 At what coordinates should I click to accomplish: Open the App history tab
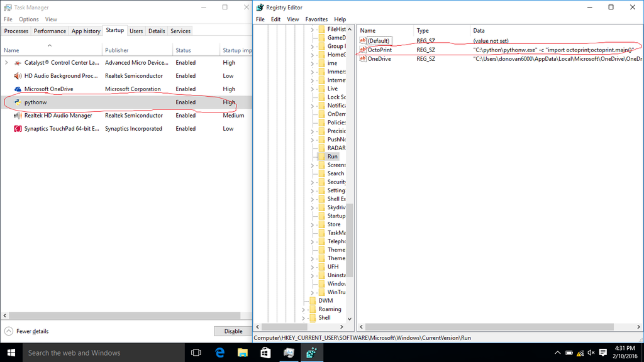pos(86,31)
